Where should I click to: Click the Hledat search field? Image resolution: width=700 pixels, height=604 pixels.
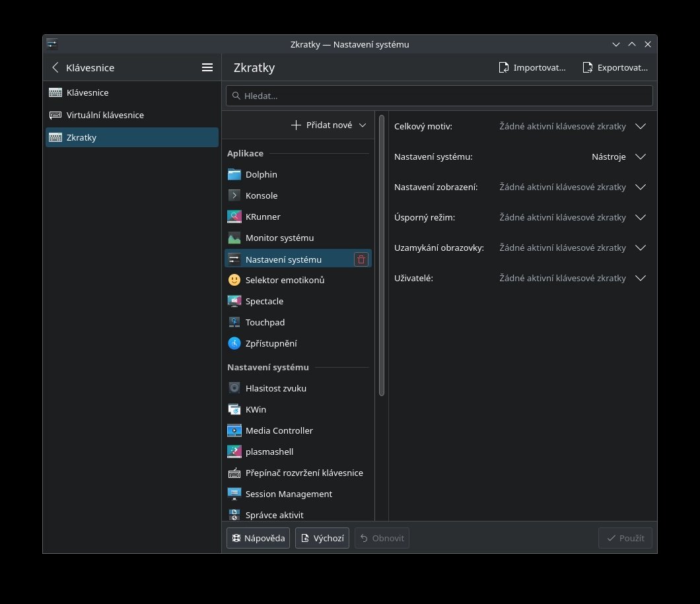tap(439, 96)
